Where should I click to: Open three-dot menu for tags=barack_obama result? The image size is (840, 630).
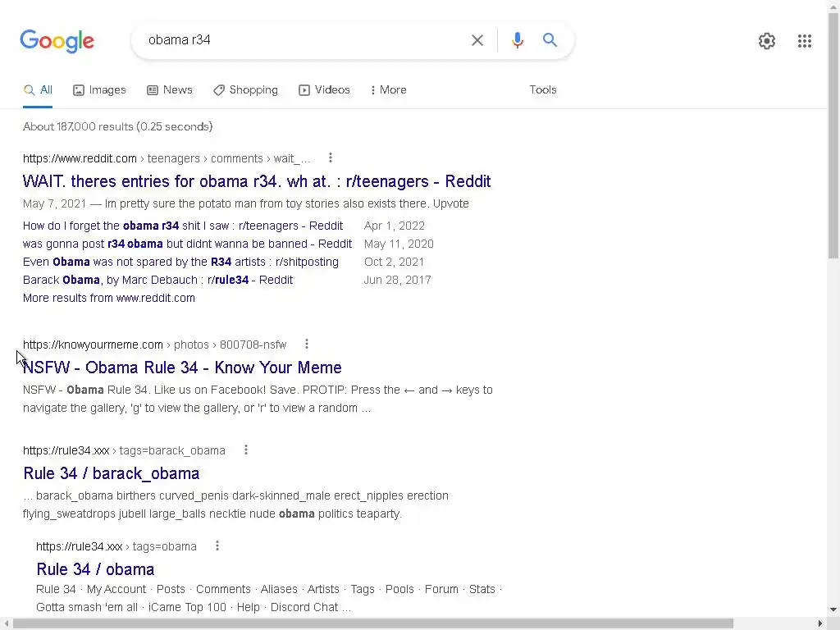[246, 450]
